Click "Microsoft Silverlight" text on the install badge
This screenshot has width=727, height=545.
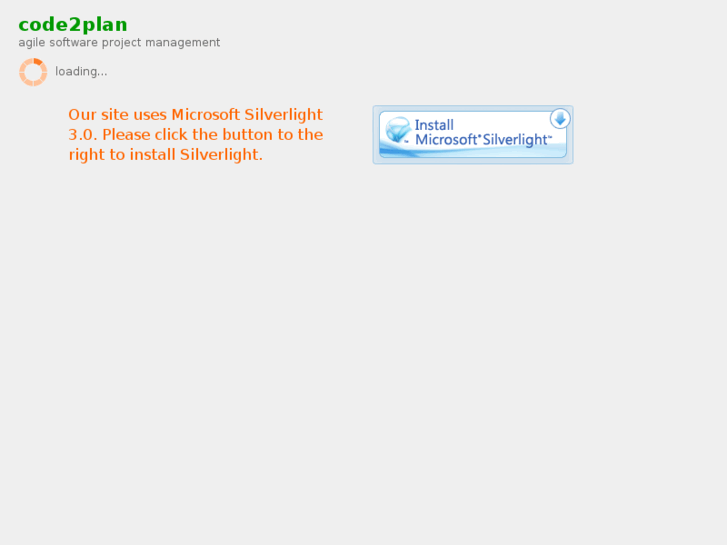coord(483,140)
